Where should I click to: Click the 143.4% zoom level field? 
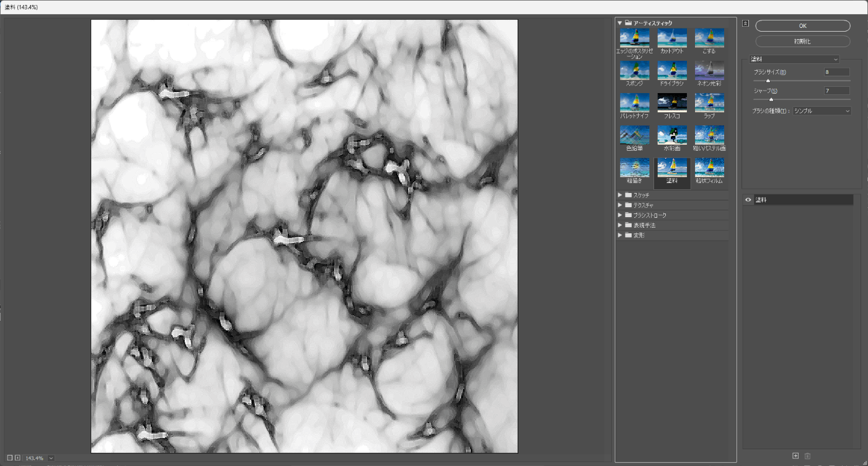(35, 458)
